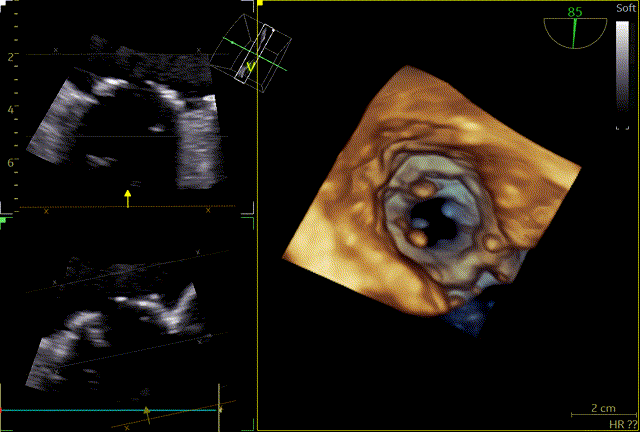
Task: Click the Soft label above gray bar
Action: point(624,8)
